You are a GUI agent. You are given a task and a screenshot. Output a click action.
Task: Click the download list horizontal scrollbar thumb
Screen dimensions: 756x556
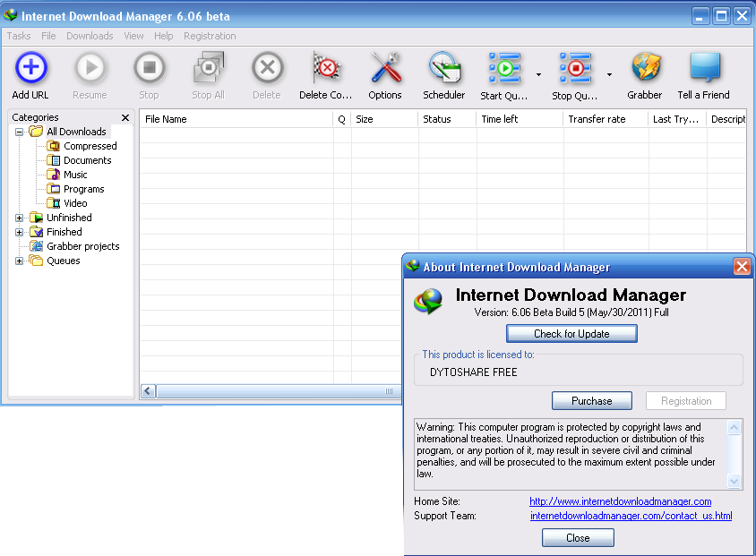coord(279,391)
